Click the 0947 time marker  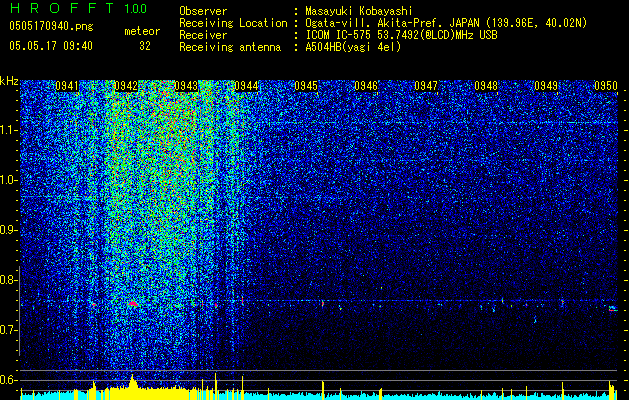coord(426,86)
